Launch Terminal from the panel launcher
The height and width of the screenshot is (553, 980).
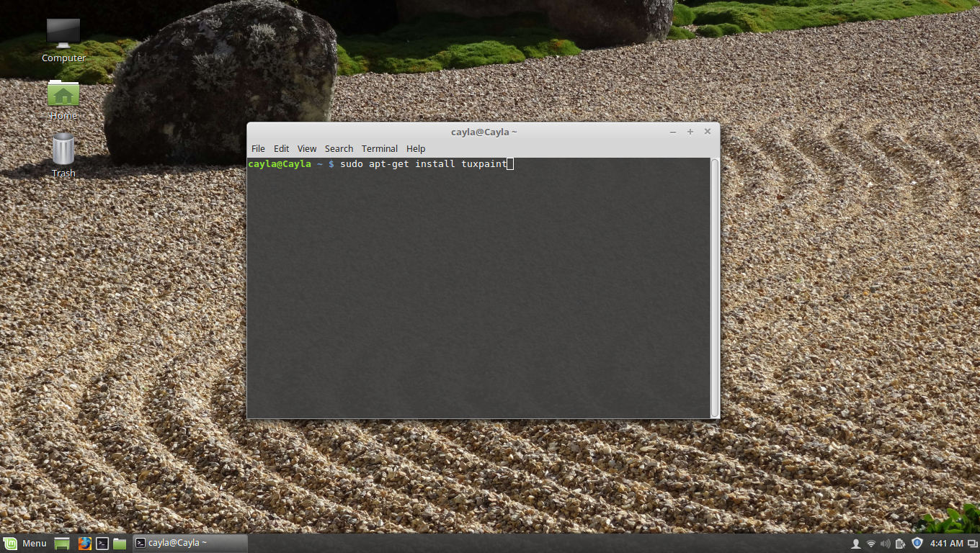tap(102, 544)
